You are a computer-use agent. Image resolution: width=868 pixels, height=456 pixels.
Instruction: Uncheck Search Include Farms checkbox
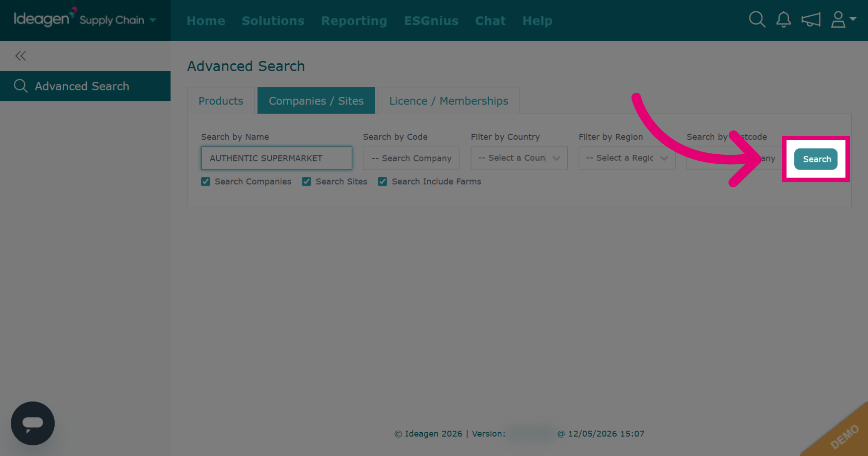[382, 181]
